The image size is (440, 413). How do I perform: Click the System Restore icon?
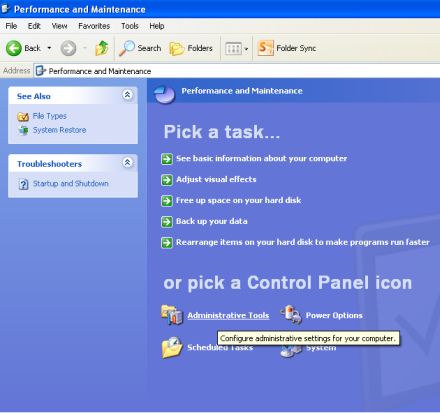(23, 130)
